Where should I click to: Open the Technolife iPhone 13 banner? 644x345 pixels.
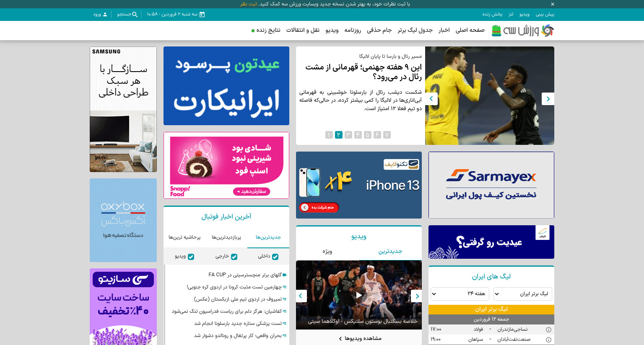click(359, 185)
